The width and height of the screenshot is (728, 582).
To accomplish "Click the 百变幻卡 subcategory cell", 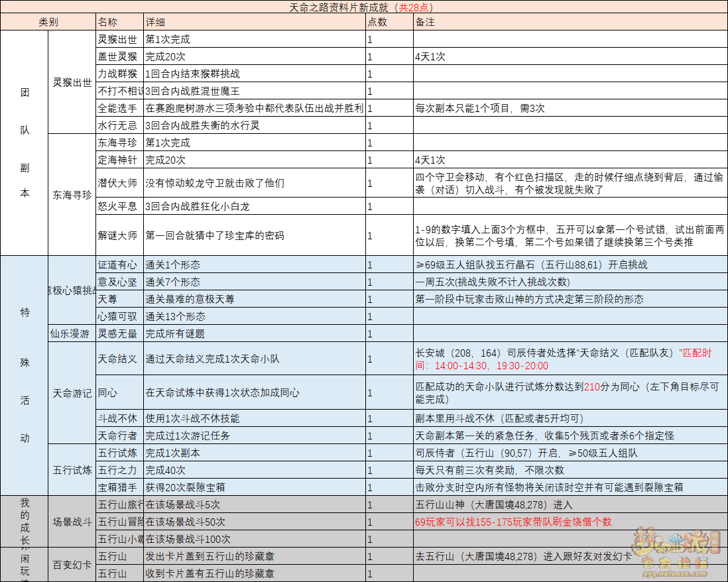I will [72, 565].
